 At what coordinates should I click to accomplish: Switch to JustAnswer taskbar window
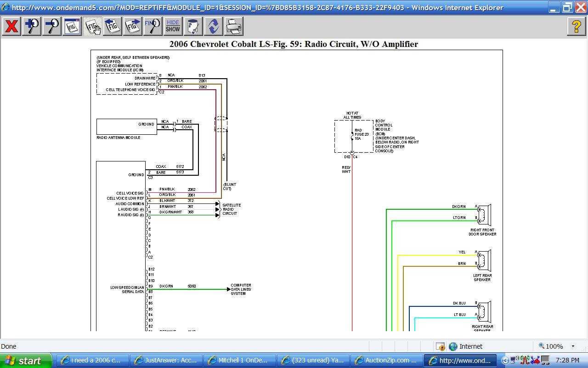(166, 361)
